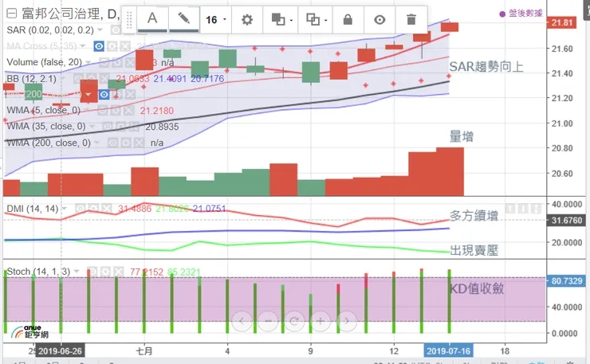
Task: Open Stoch (14, 1, 3) settings gear
Action: tap(106, 272)
